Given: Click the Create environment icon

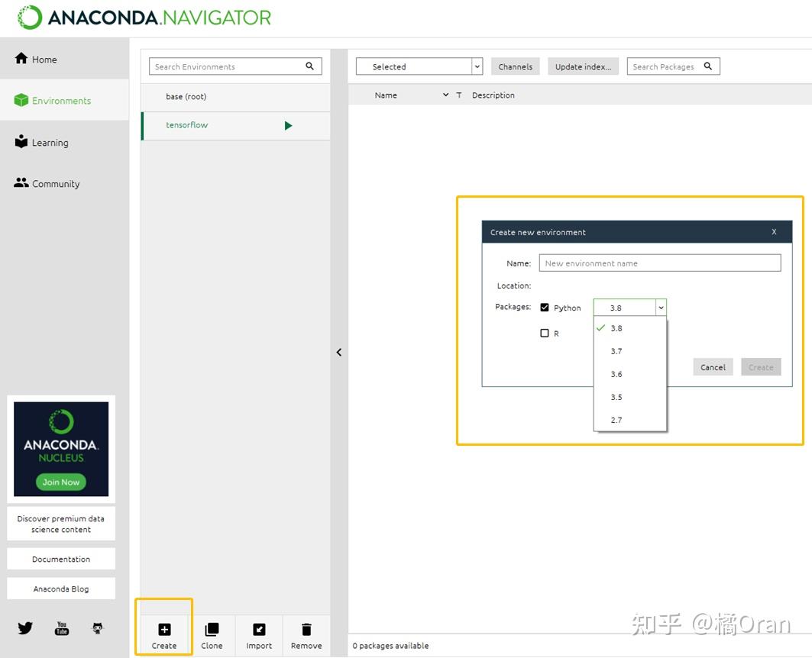Looking at the screenshot, I should pos(164,629).
